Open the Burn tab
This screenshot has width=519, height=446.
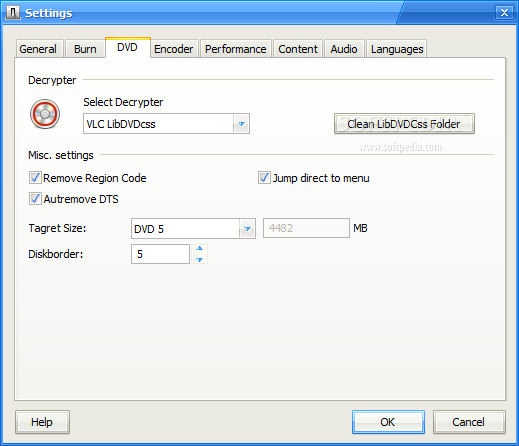[x=85, y=49]
